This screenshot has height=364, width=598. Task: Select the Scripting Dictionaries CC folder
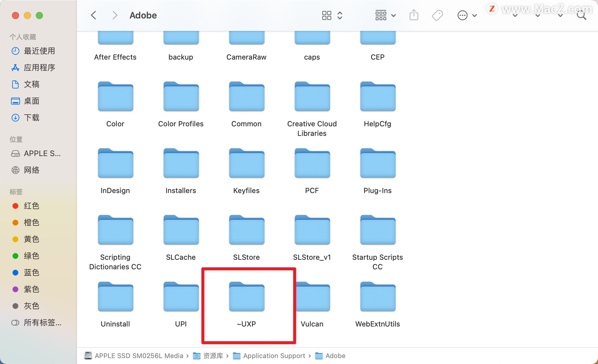point(115,243)
